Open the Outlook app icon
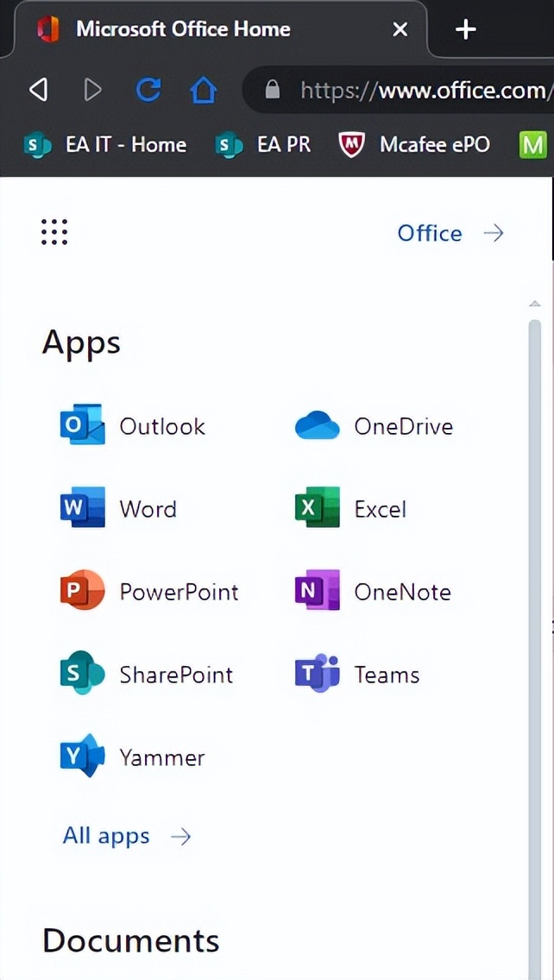Image resolution: width=554 pixels, height=980 pixels. [x=82, y=425]
